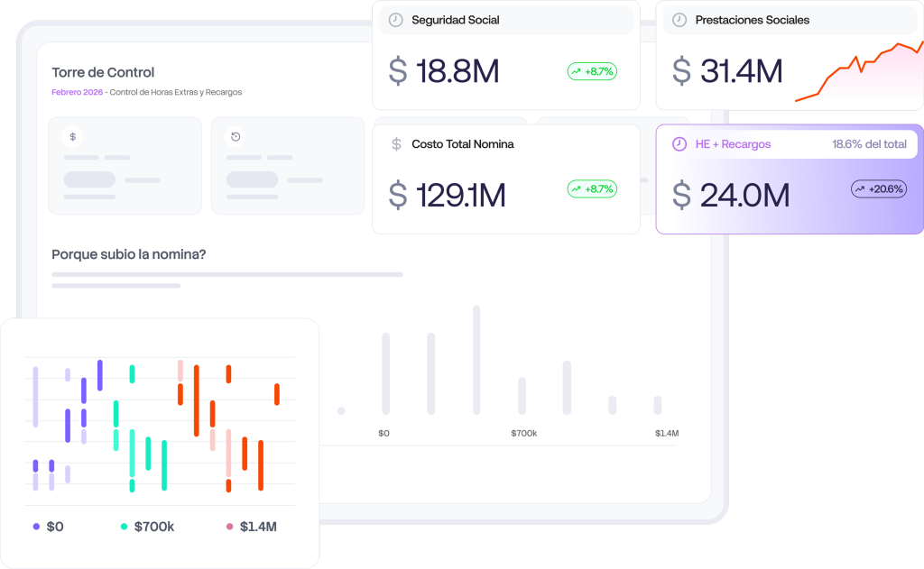Click the dollar icon in first placeholder card
This screenshot has width=924, height=569.
pyautogui.click(x=73, y=137)
